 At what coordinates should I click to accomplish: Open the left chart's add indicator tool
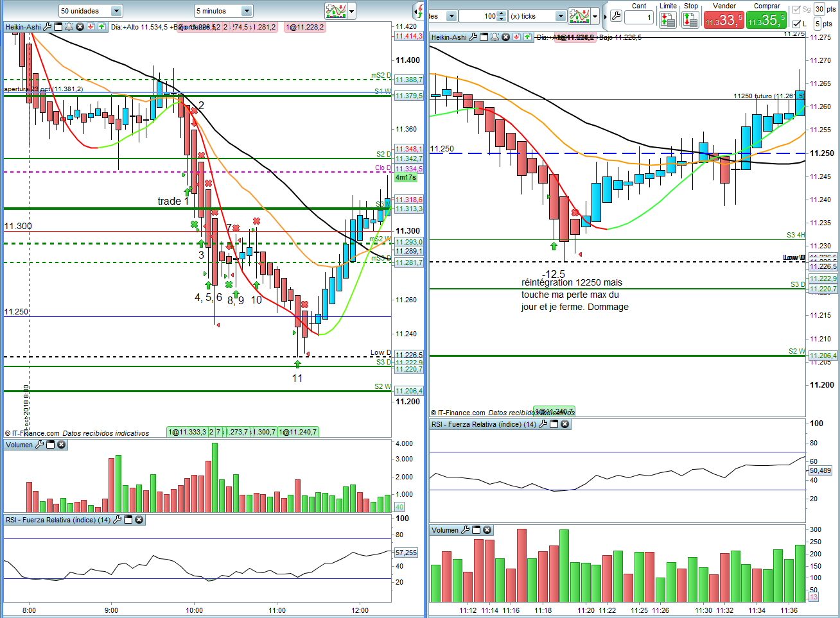[x=335, y=11]
